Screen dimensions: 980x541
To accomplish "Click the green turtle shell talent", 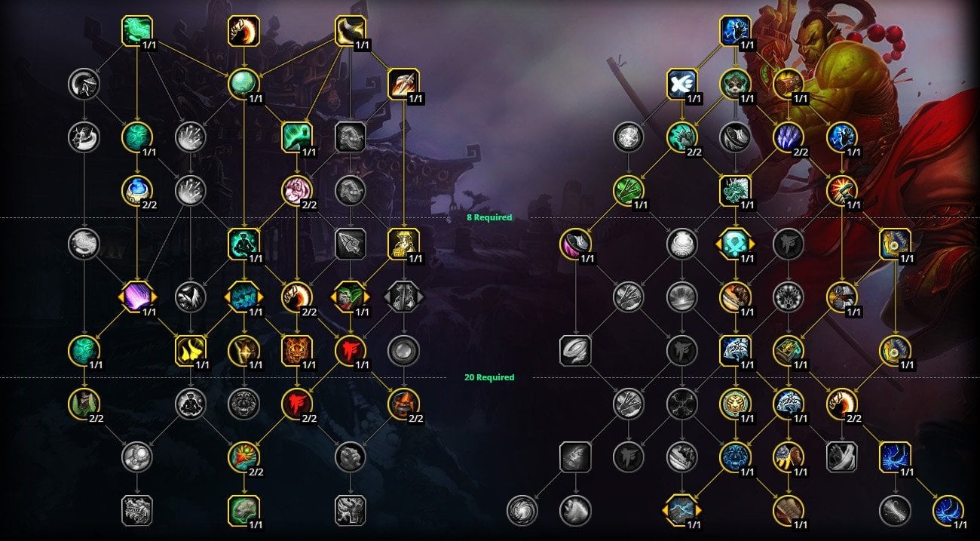I will pyautogui.click(x=243, y=510).
